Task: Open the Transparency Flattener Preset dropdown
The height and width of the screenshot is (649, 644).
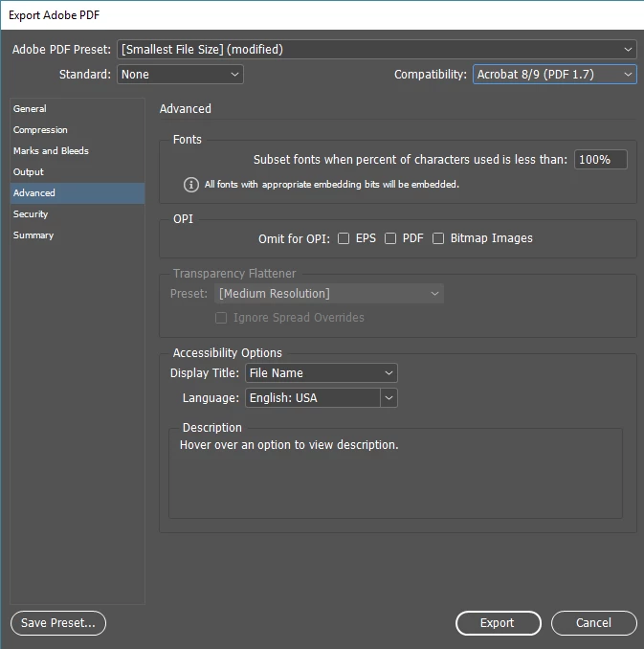Action: [x=329, y=294]
